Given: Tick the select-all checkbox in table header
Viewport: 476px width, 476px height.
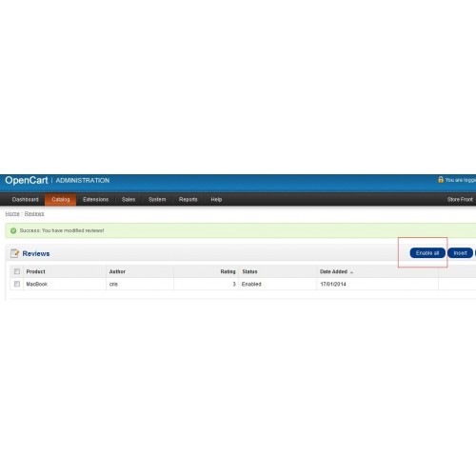Looking at the screenshot, I should tap(17, 271).
